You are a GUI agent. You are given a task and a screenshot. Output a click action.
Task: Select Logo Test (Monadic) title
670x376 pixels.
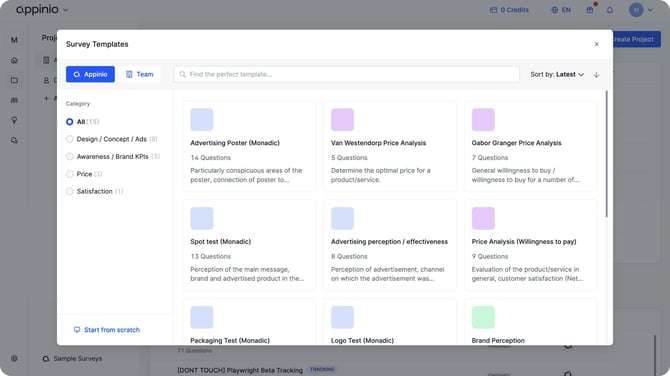coord(362,341)
